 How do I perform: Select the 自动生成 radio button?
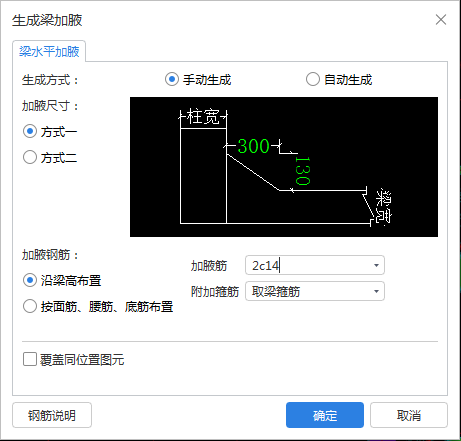[313, 80]
